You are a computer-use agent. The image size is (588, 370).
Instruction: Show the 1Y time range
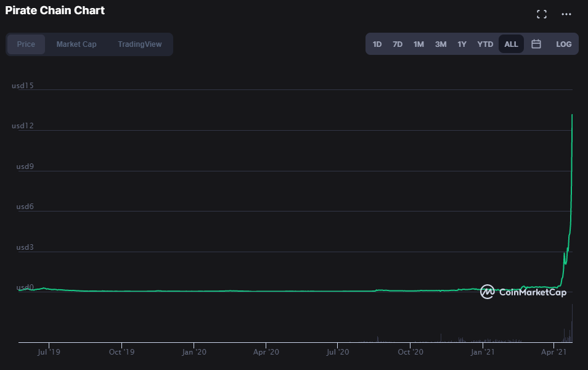[x=462, y=44]
